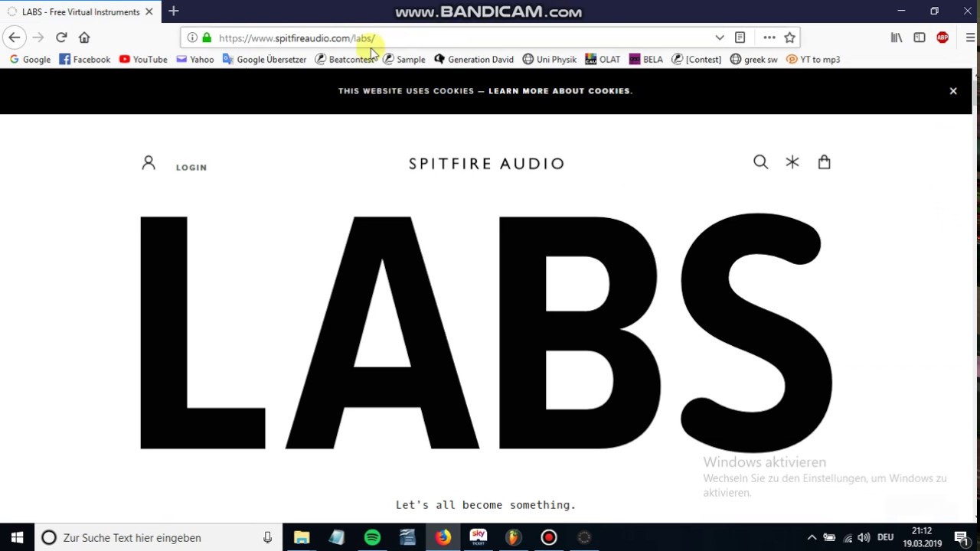Screen dimensions: 980x551
Task: Click the Windows taskbar search box
Action: pos(158,537)
